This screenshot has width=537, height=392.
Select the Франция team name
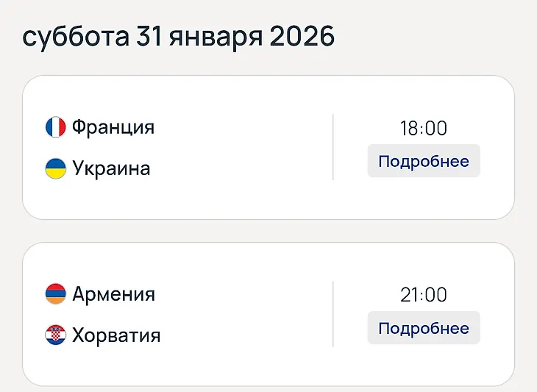(113, 127)
